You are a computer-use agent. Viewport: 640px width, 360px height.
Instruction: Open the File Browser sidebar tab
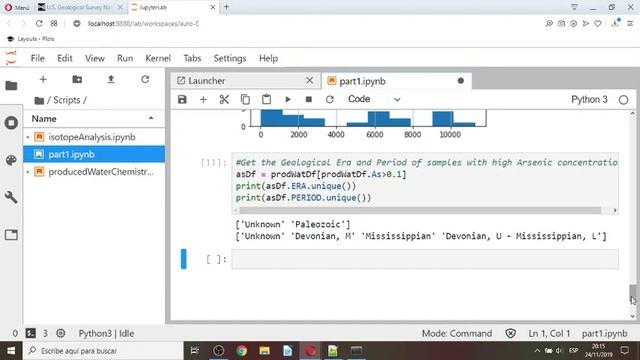coord(11,86)
